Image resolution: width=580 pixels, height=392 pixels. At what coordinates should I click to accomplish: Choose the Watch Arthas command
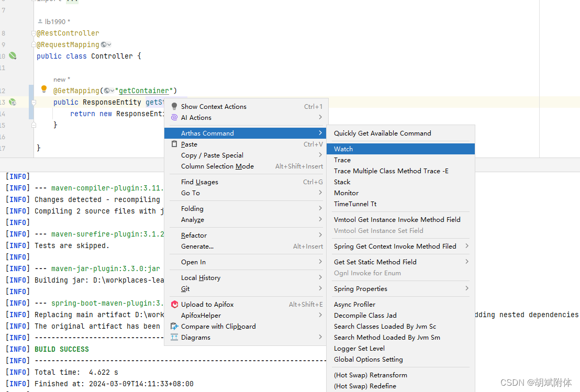(400, 149)
